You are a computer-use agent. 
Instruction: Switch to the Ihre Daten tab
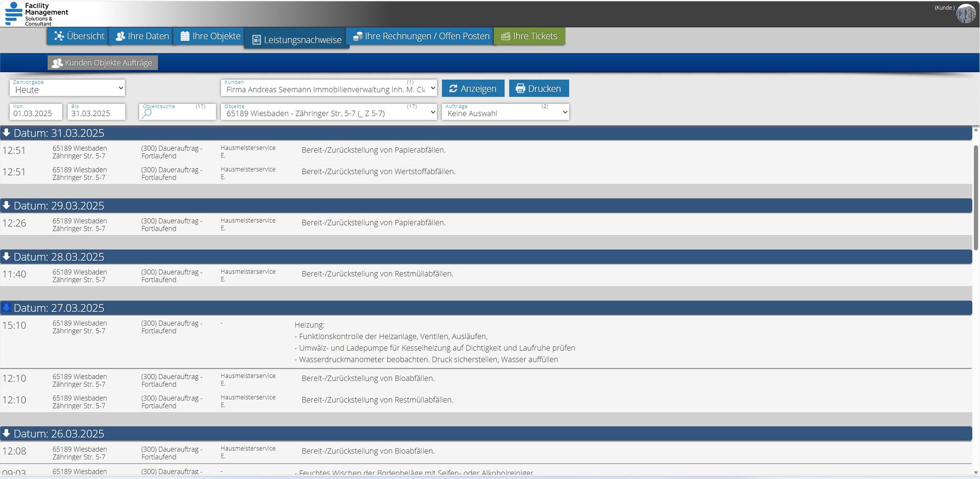point(141,36)
